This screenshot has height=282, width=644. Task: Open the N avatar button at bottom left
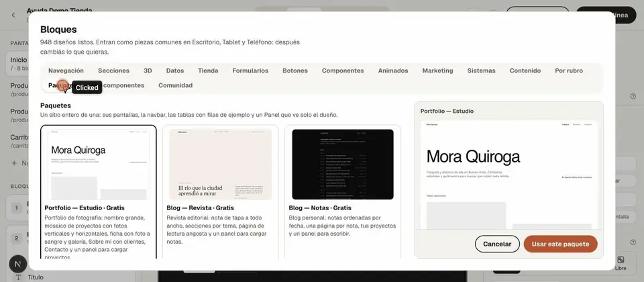[x=17, y=265]
